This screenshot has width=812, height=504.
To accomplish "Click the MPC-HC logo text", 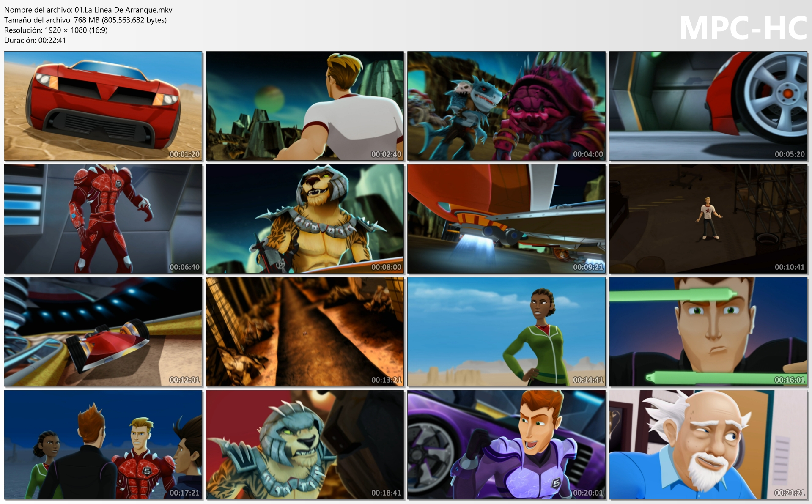I will [x=743, y=28].
